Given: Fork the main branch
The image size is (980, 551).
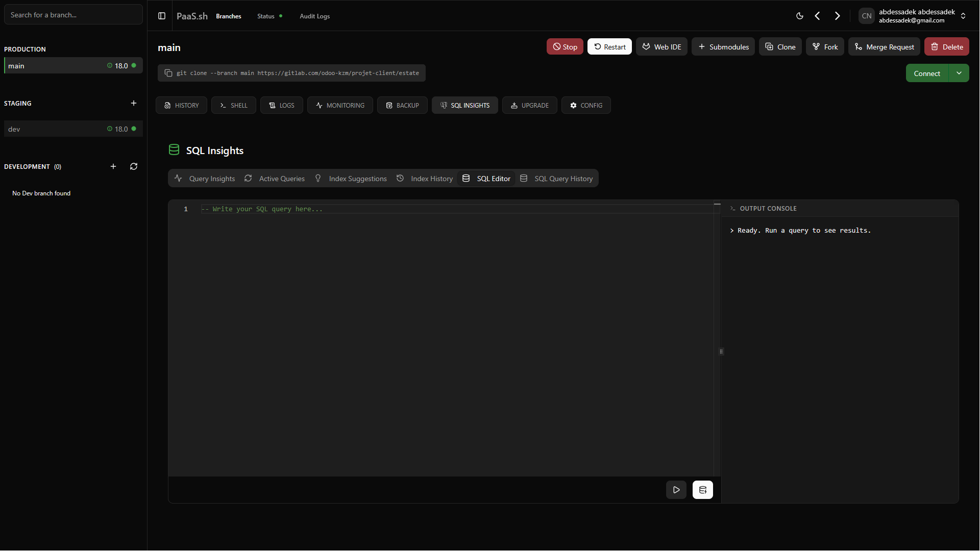Looking at the screenshot, I should point(825,46).
